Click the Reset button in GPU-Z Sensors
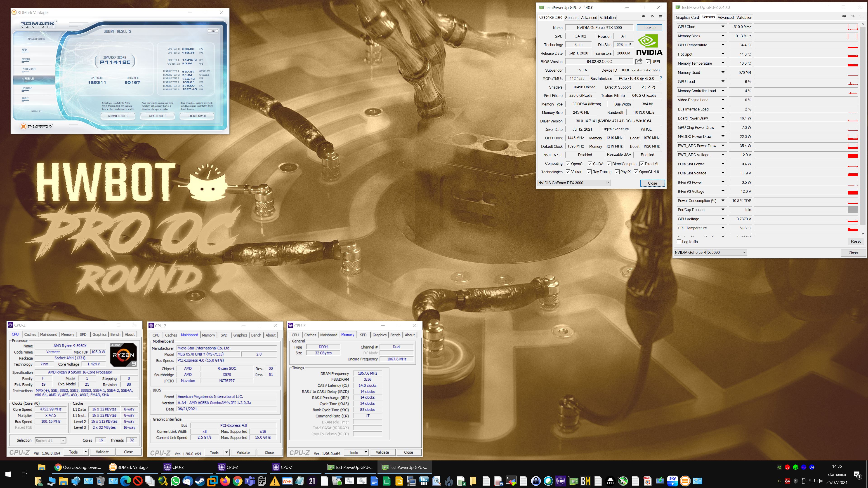The width and height of the screenshot is (868, 488). coord(856,242)
